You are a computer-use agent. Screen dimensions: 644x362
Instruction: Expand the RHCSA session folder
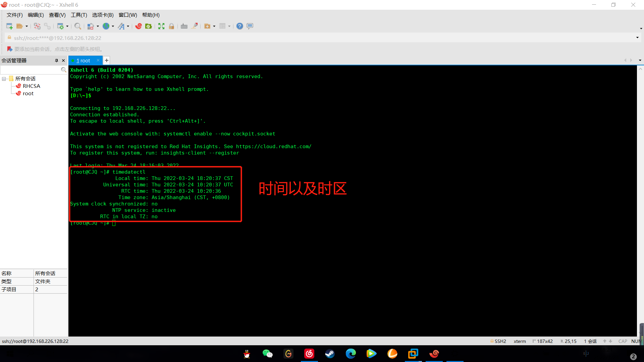[32, 86]
